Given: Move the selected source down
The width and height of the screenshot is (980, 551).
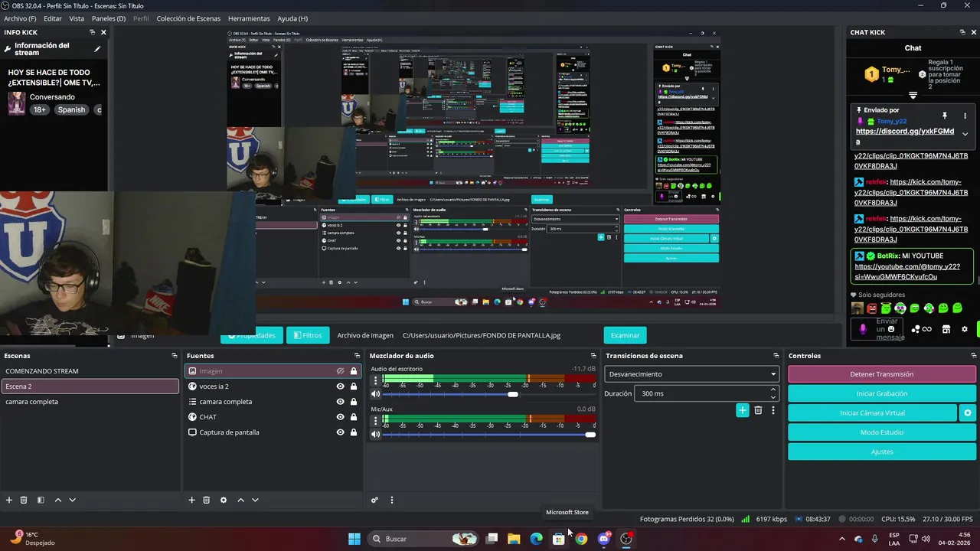Looking at the screenshot, I should coord(255,500).
